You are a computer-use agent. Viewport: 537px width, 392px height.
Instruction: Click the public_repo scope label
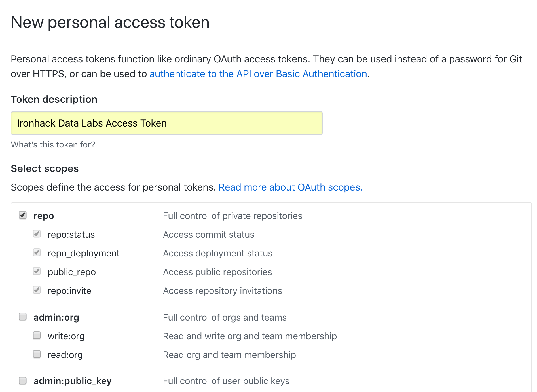[x=72, y=272]
